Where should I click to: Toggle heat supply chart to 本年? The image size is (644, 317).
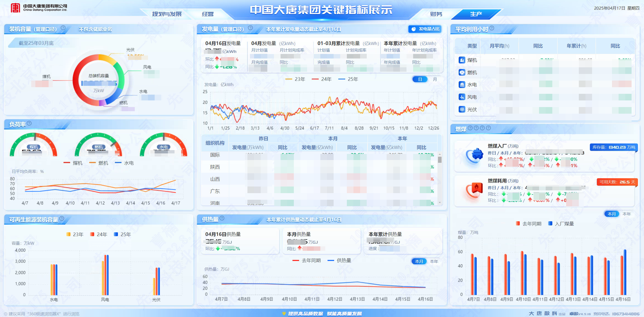[434, 261]
